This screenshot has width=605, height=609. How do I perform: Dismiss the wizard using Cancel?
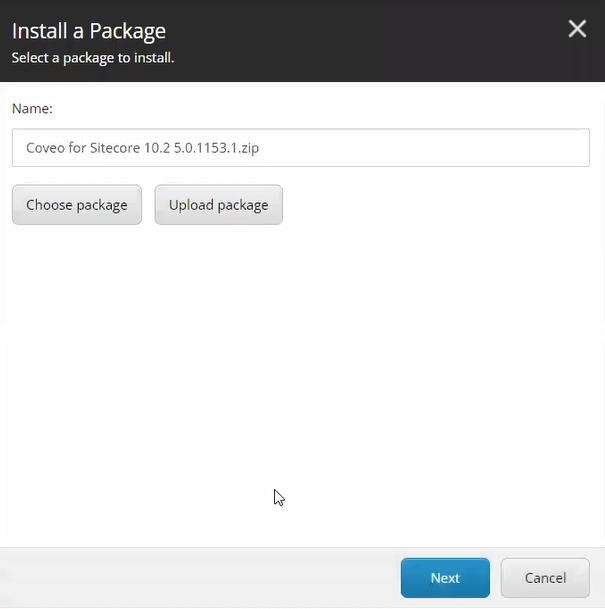pyautogui.click(x=545, y=578)
